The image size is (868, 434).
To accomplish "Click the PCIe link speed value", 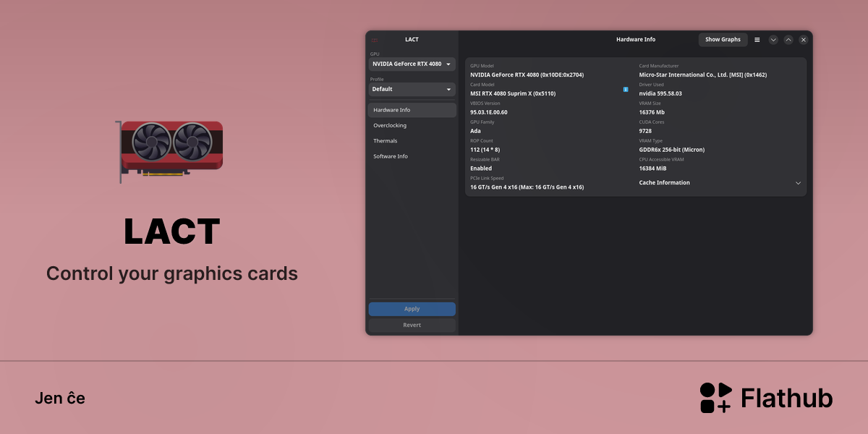I will point(527,187).
